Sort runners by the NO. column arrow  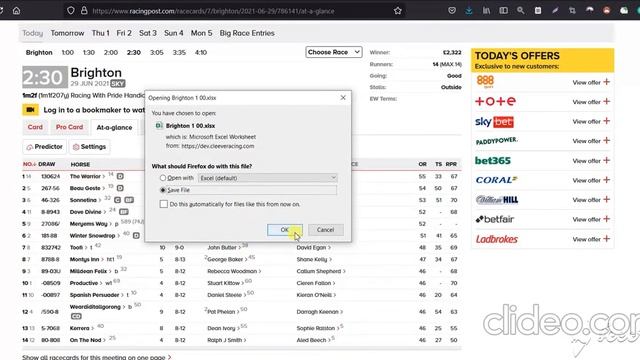[34, 164]
